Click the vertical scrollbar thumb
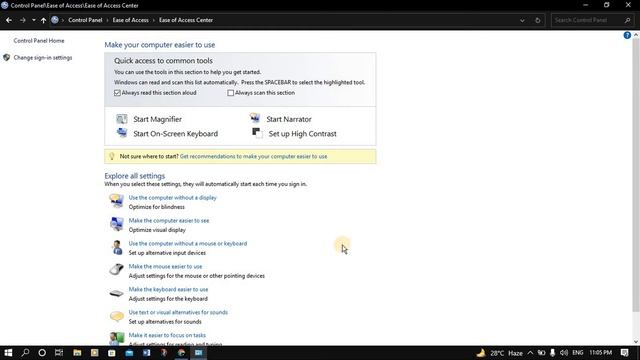The width and height of the screenshot is (640, 360). [x=636, y=176]
